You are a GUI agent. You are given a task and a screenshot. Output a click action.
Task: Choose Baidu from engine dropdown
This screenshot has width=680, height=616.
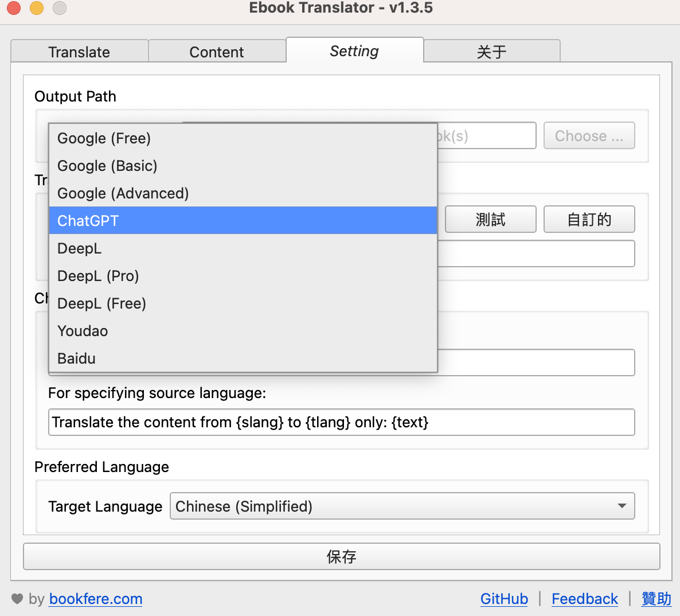click(x=76, y=358)
